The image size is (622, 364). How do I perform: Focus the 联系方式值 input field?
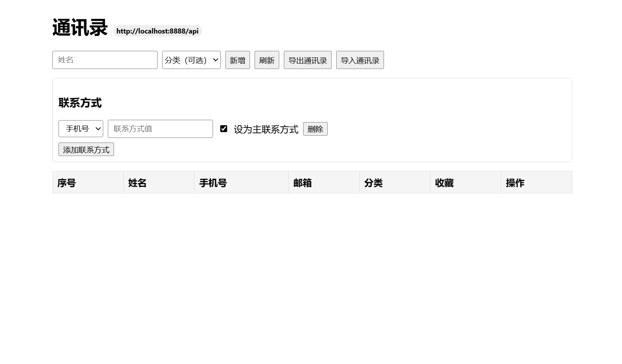coord(160,129)
